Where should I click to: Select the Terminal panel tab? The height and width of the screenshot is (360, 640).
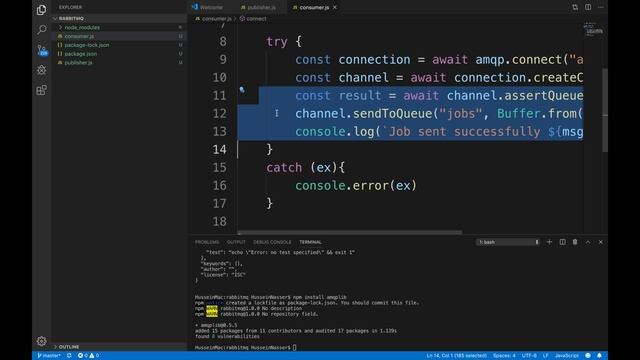(x=310, y=242)
